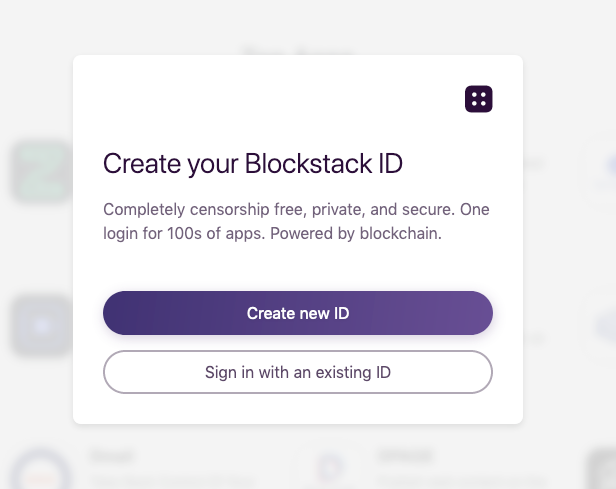Viewport: 616px width, 489px height.
Task: Click the censorship free description text
Action: [296, 222]
